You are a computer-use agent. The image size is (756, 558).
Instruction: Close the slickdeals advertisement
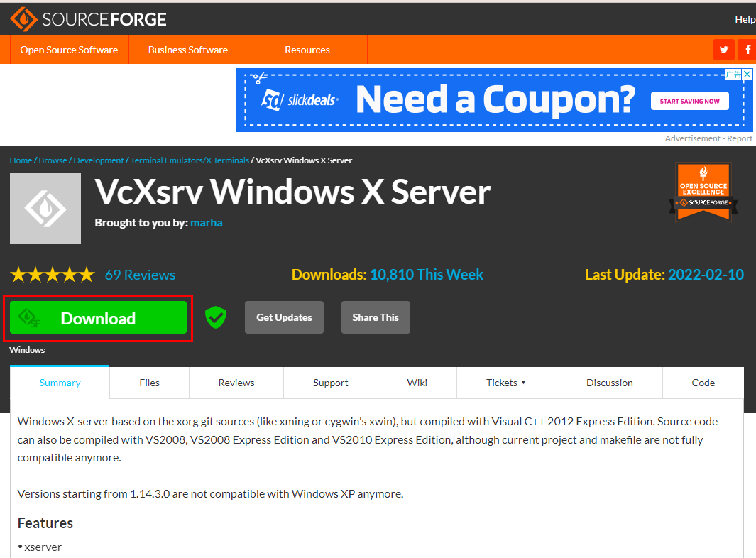pos(747,74)
